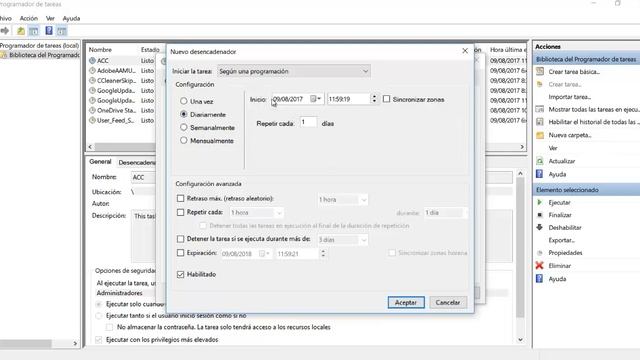This screenshot has height=360, width=640.
Task: Click the Crear tarea básica icon
Action: click(540, 71)
